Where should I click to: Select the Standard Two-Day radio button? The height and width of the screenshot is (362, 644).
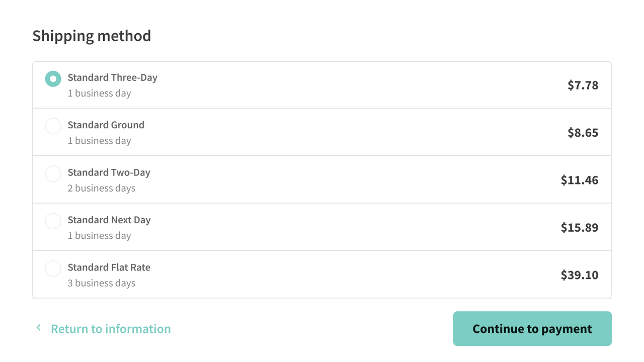click(53, 173)
